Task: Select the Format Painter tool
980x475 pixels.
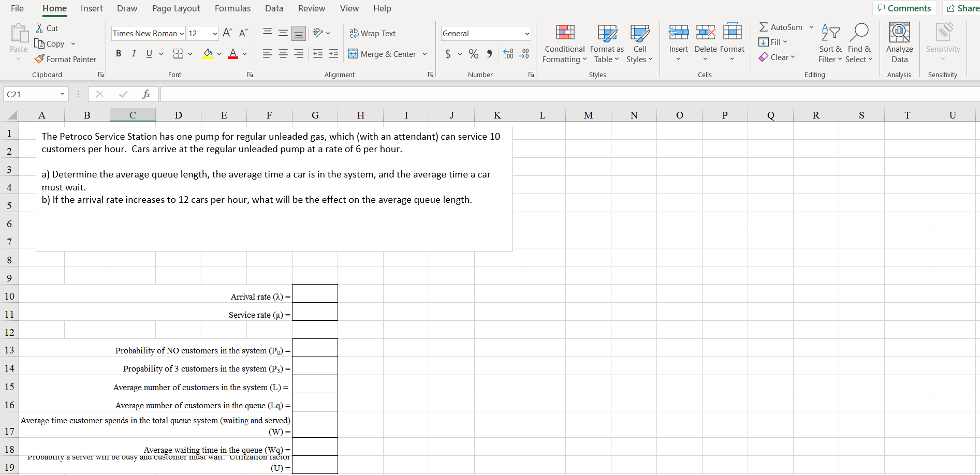Action: point(66,59)
